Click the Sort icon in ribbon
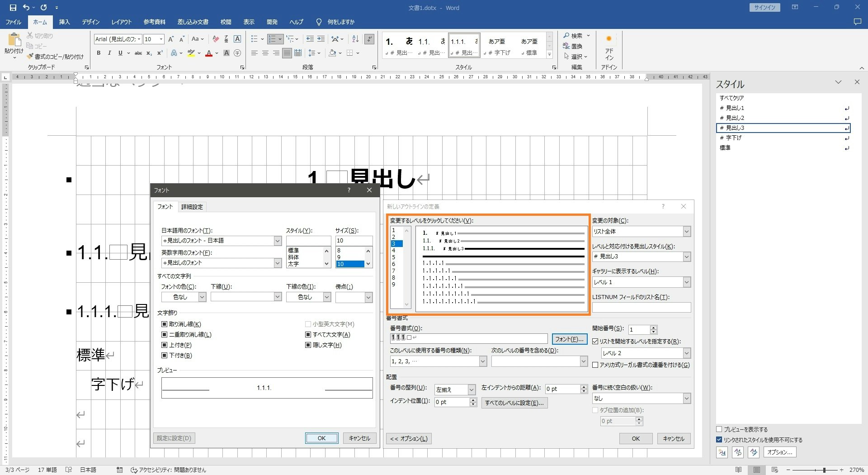868x475 pixels. click(x=355, y=39)
